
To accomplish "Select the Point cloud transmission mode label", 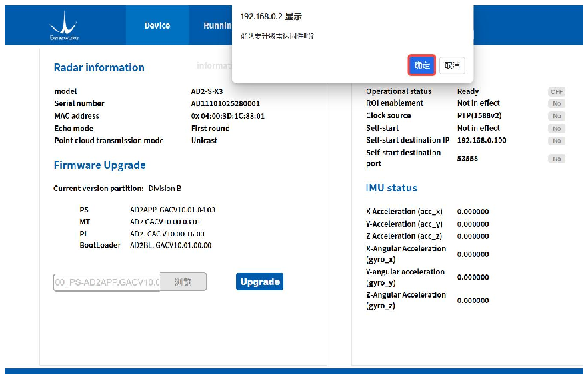I will pyautogui.click(x=109, y=141).
